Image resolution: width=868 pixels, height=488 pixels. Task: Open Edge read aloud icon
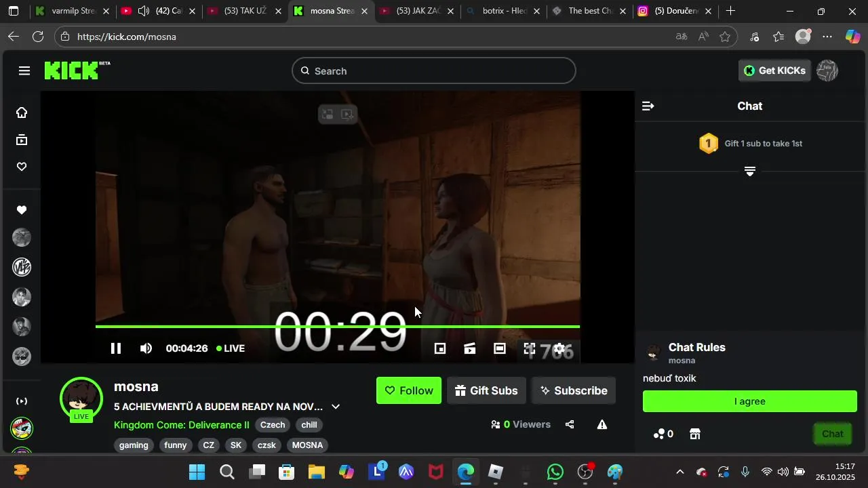[703, 37]
